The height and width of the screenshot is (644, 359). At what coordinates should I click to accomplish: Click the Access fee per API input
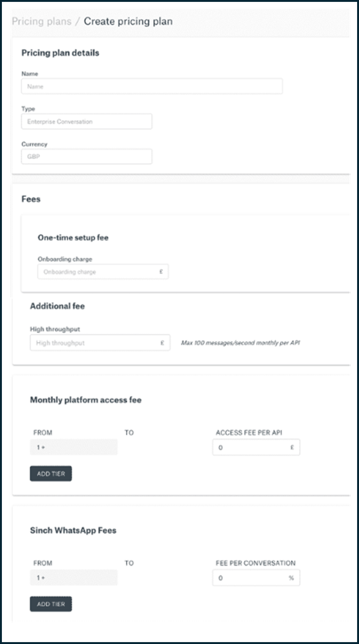(256, 447)
